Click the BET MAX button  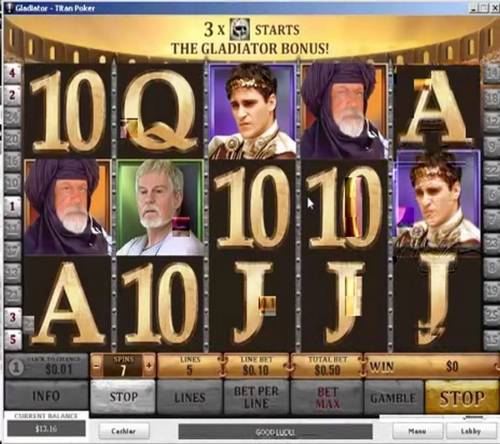click(x=327, y=397)
